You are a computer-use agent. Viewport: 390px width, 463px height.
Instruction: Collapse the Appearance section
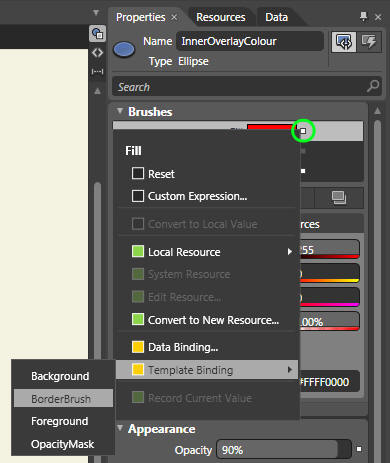coord(119,428)
